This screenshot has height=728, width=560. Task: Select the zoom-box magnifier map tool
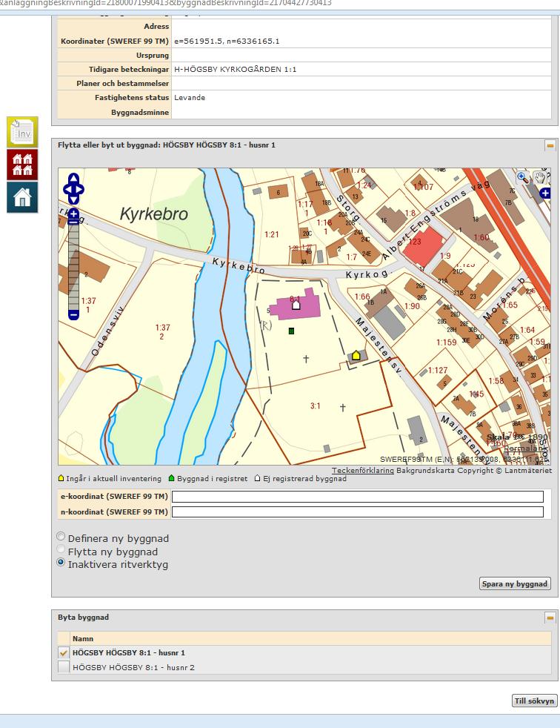point(522,177)
